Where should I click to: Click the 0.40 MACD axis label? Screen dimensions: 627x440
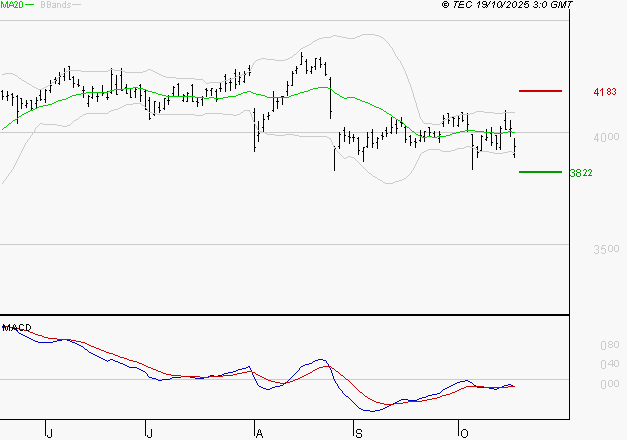pyautogui.click(x=609, y=364)
